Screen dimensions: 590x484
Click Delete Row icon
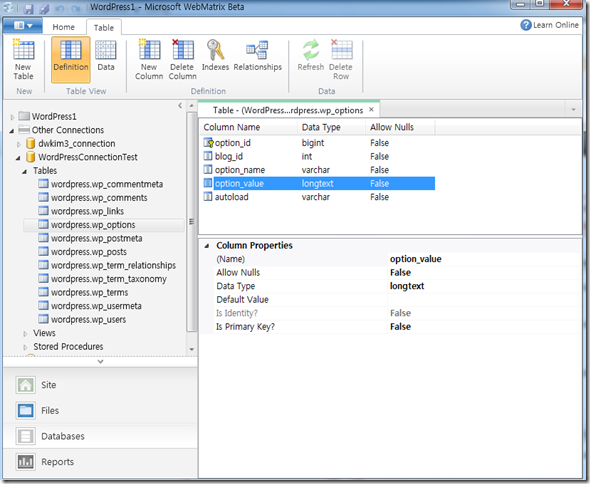coord(341,60)
